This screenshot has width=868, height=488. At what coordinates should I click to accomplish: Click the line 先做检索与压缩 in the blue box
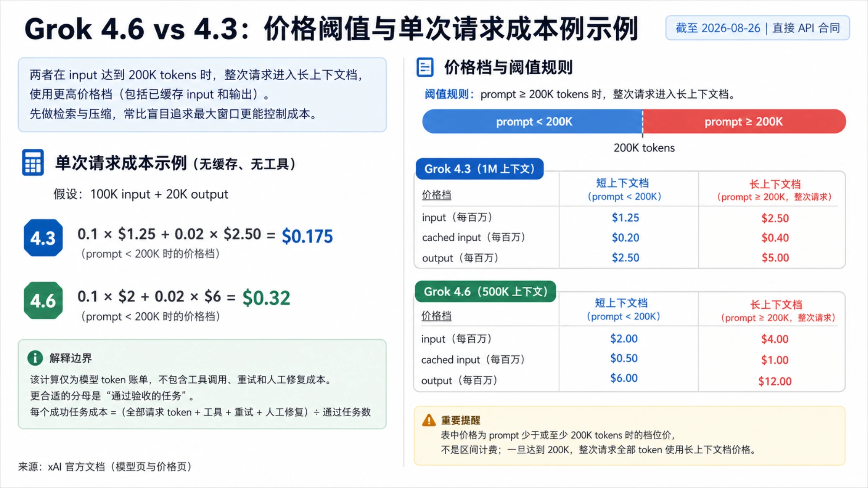174,114
